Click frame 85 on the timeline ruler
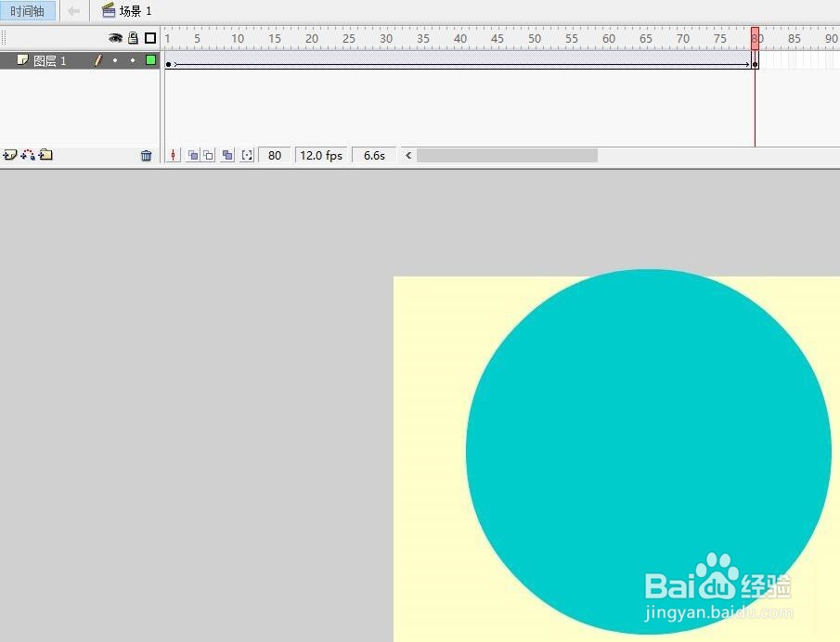 [x=794, y=39]
